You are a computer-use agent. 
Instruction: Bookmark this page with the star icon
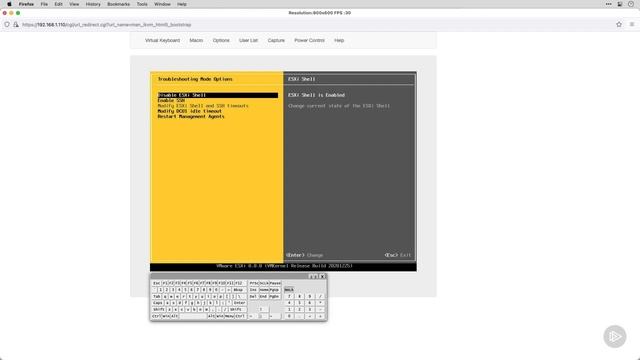click(619, 24)
